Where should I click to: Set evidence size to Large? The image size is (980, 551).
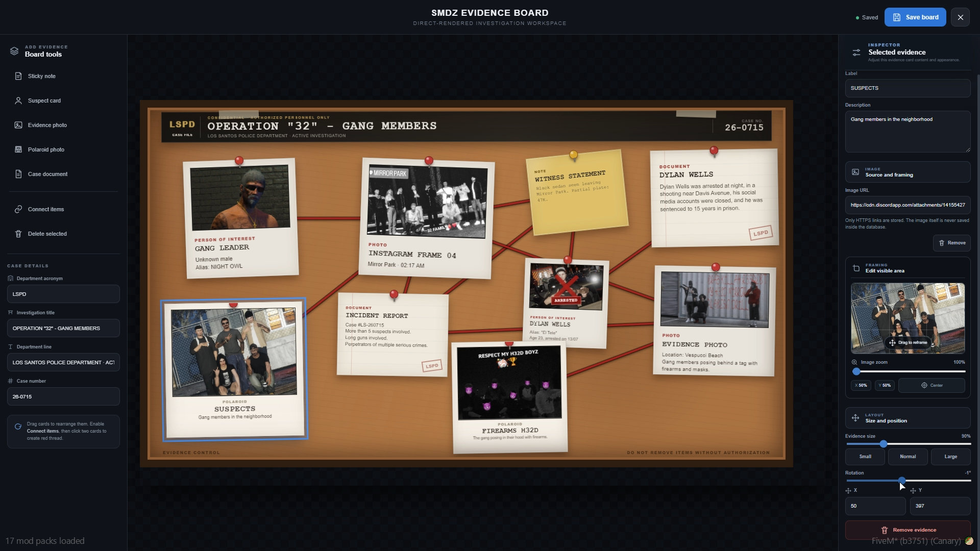click(950, 457)
